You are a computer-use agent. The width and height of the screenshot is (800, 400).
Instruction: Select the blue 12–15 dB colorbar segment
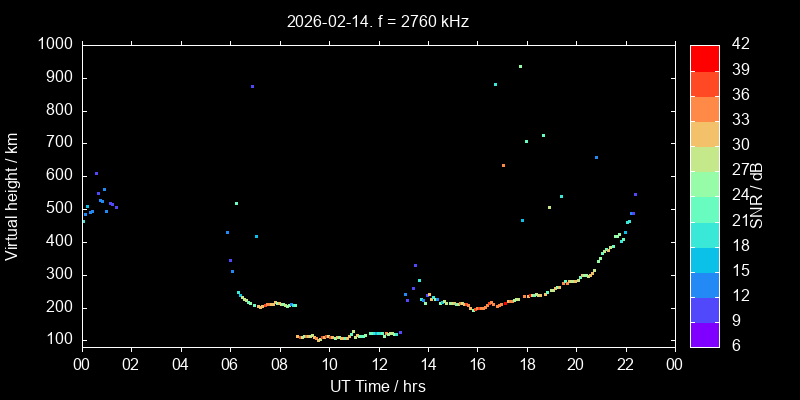click(x=704, y=284)
